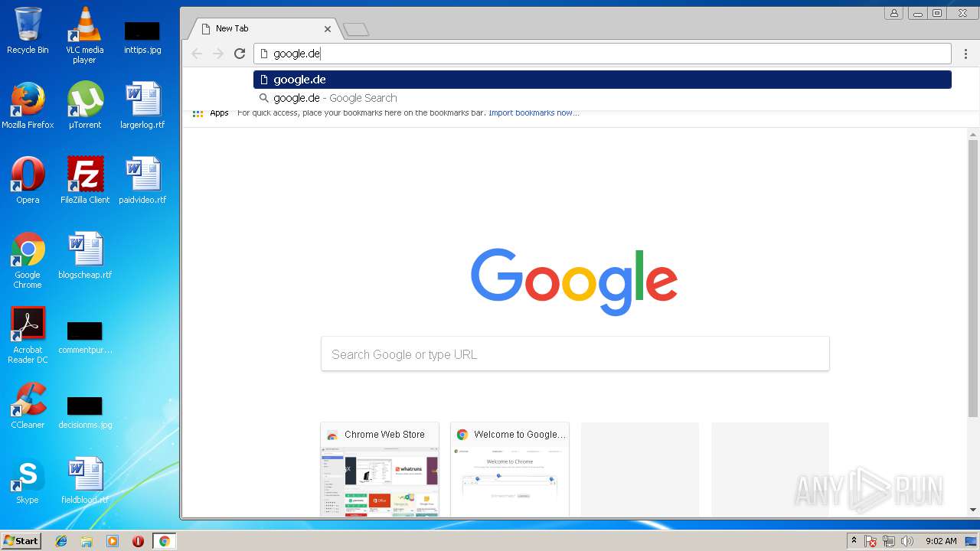This screenshot has height=551, width=980.
Task: Click the page vertical scrollbar
Action: (x=973, y=278)
